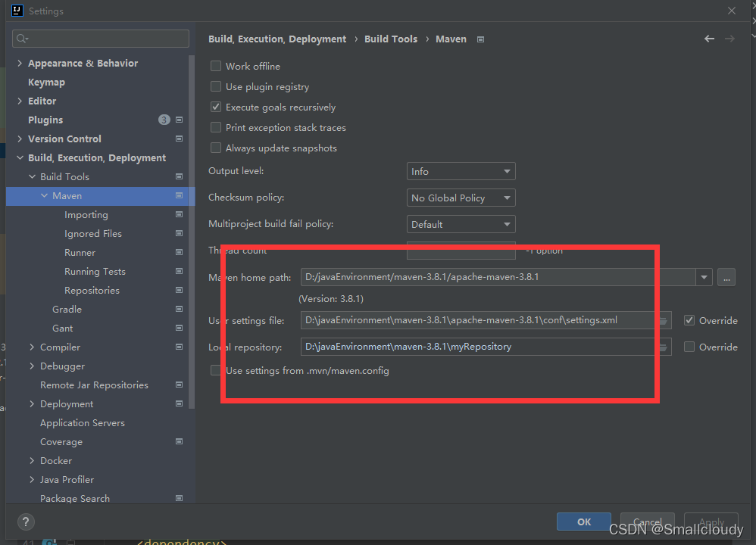
Task: Click the Thread count input field
Action: click(x=461, y=251)
